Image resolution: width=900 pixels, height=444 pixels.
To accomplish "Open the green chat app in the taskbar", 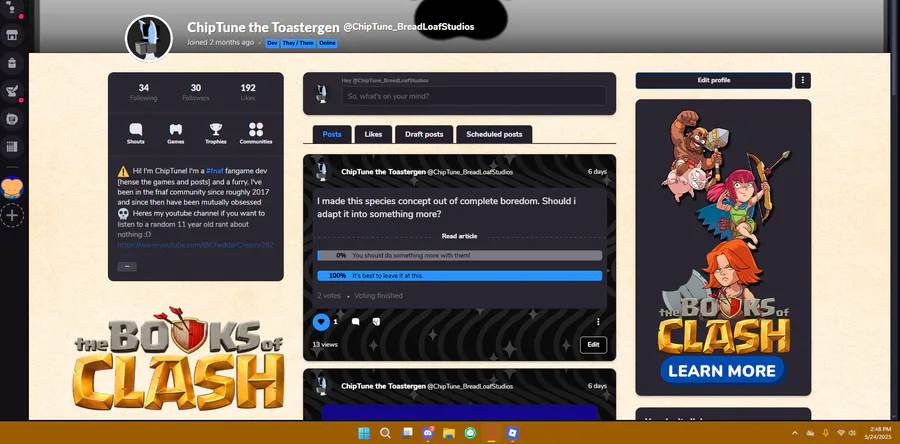I will pos(470,433).
